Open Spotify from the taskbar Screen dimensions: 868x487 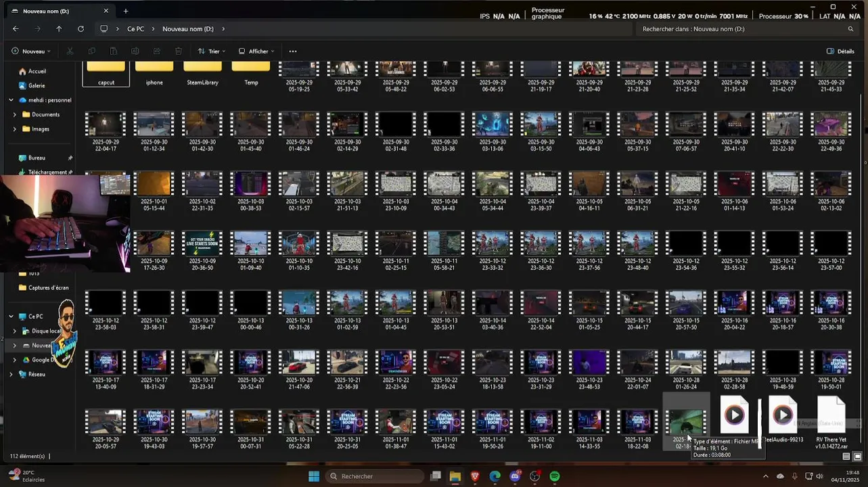tap(555, 476)
